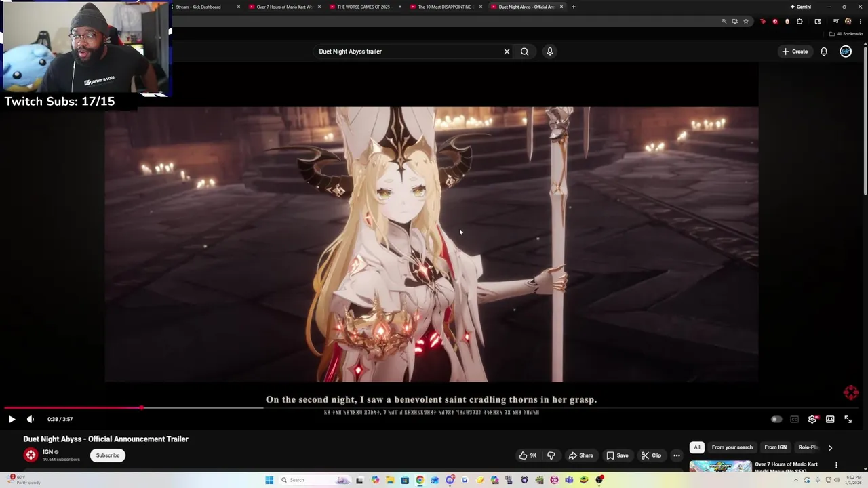Open the Gemini assistant button in Chrome
The width and height of the screenshot is (868, 488).
pos(801,7)
